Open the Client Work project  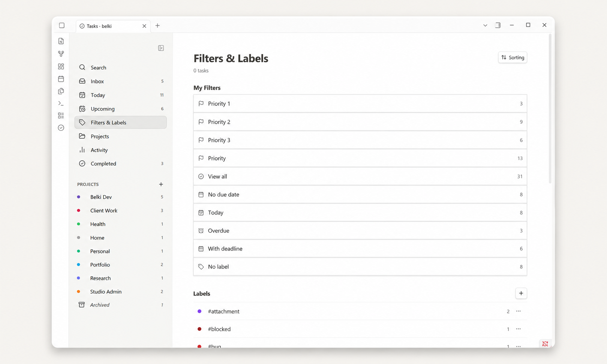pyautogui.click(x=121, y=210)
